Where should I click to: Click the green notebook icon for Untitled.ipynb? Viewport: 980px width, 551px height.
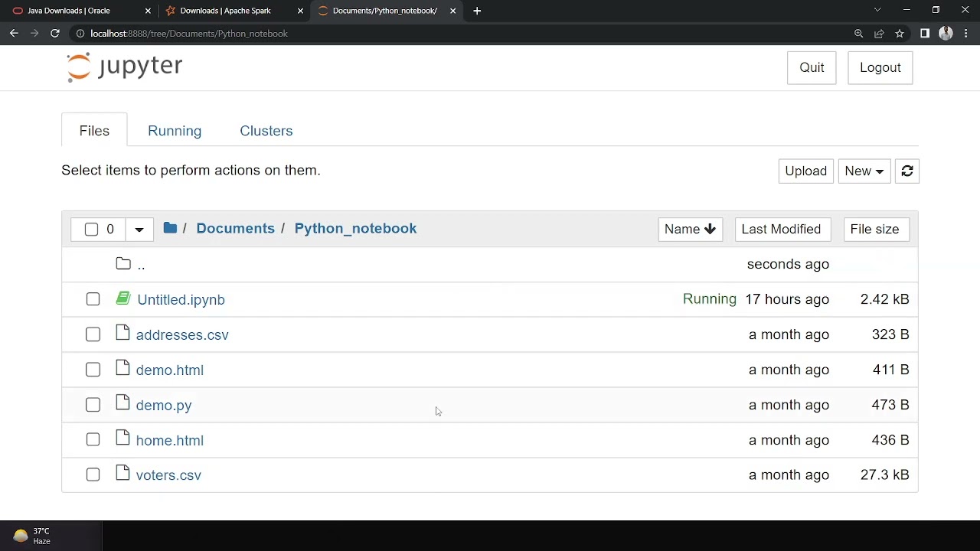coord(123,298)
